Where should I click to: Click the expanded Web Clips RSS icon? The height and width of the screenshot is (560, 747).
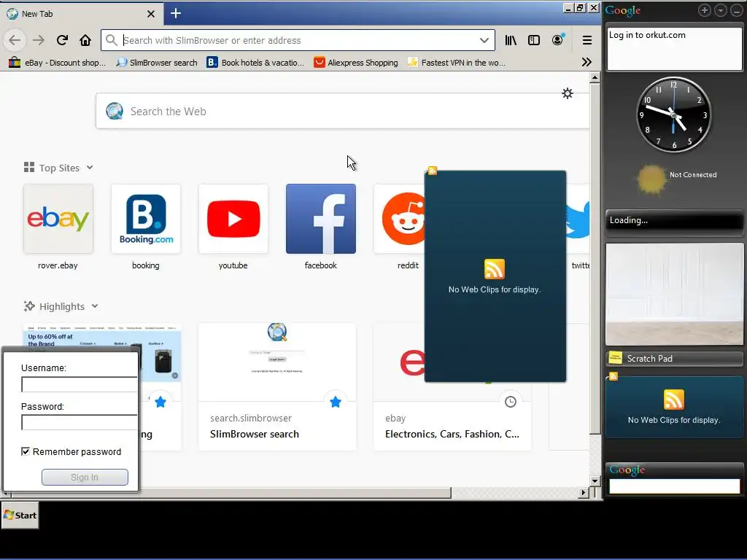point(494,269)
